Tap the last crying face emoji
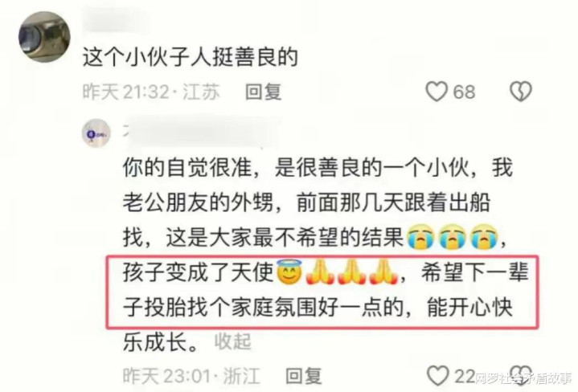The width and height of the screenshot is (578, 392). coord(485,238)
